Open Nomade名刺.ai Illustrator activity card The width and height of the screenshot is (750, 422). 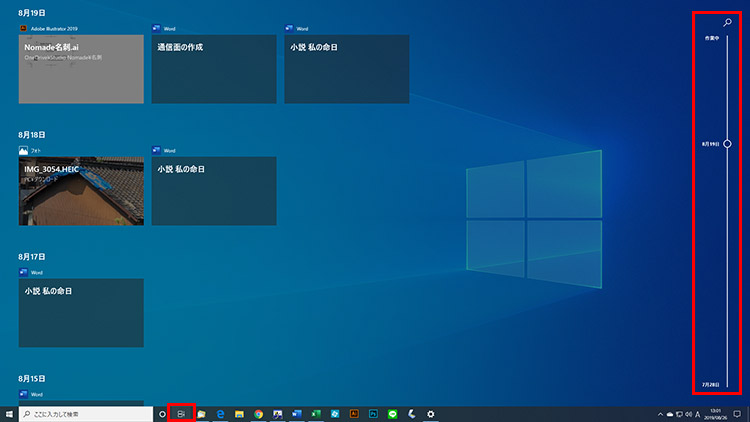point(81,69)
